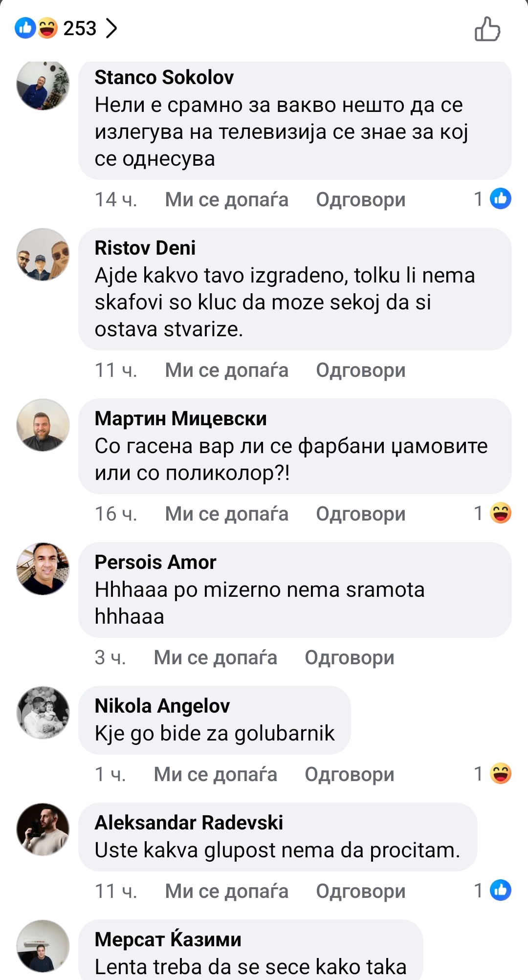Like Persois Amor's comment via Ми се допаѓа
Screen dimensions: 528x980
click(x=215, y=657)
